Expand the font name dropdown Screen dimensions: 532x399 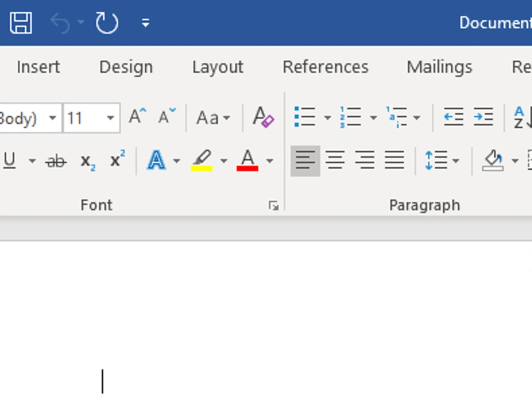[52, 118]
